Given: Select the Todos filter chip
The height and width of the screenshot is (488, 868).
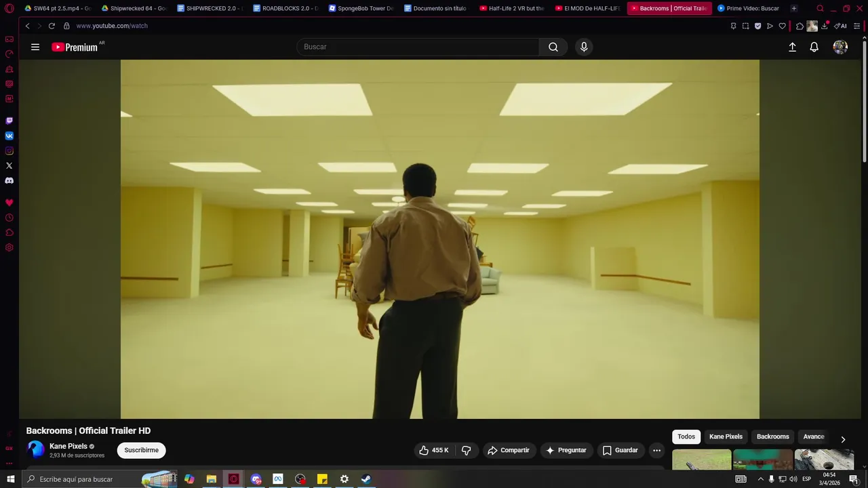Looking at the screenshot, I should [686, 436].
